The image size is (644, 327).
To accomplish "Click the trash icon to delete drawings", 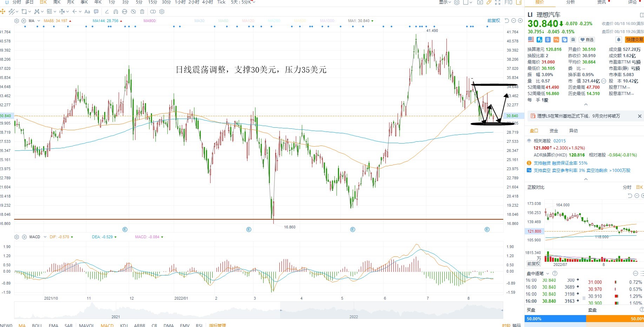I will (x=142, y=12).
